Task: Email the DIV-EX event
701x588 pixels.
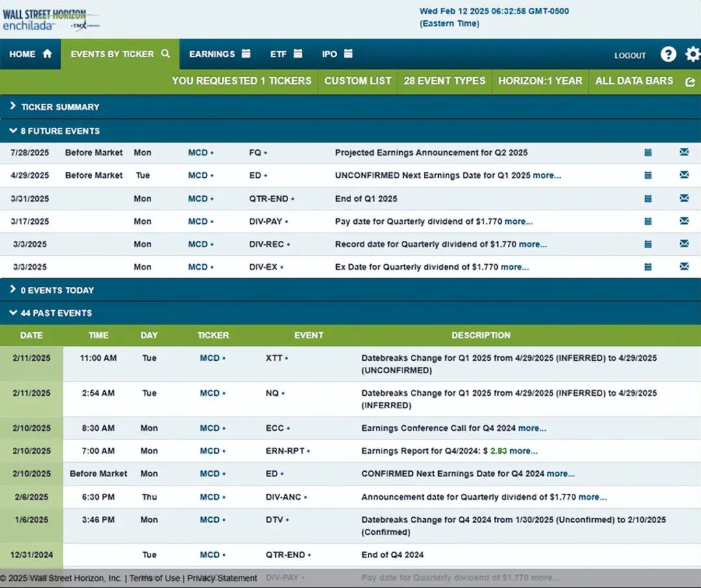Action: (684, 267)
